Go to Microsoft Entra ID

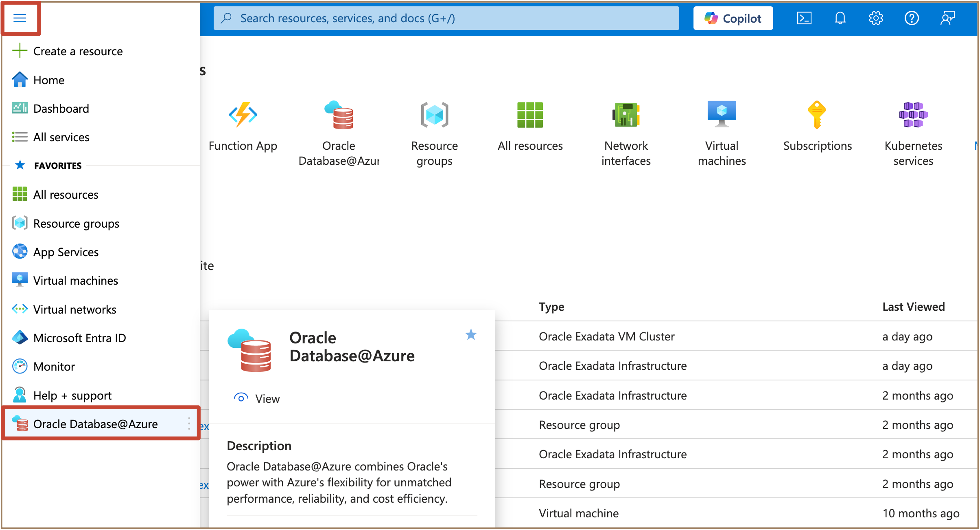tap(79, 338)
